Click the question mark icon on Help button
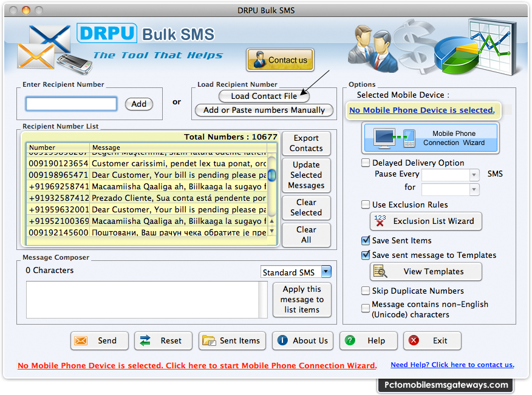 click(x=350, y=340)
